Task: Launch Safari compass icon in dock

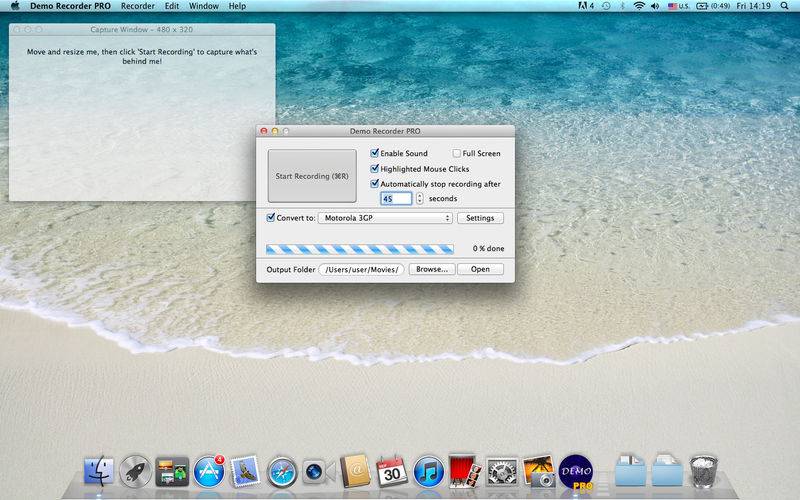Action: pos(282,471)
